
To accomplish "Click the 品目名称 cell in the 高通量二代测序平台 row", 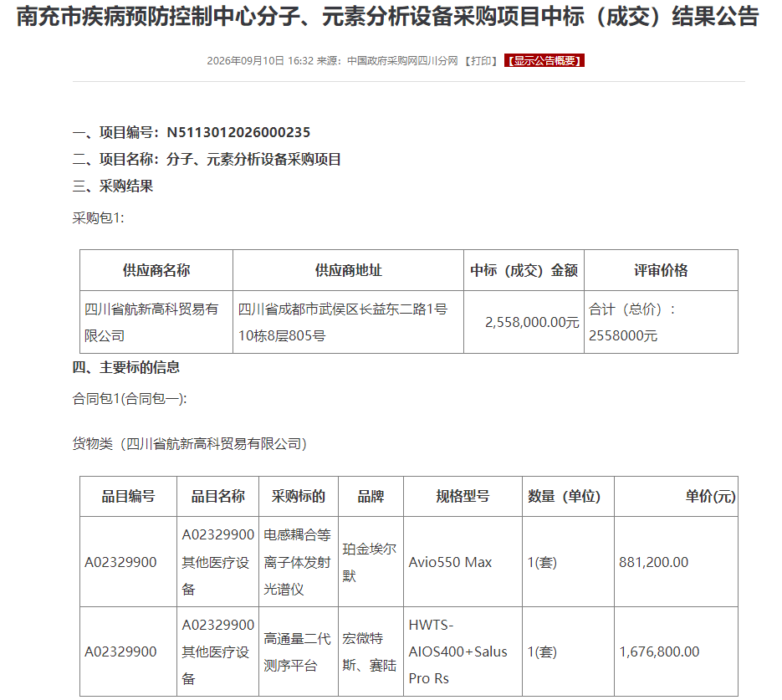I will tap(218, 651).
